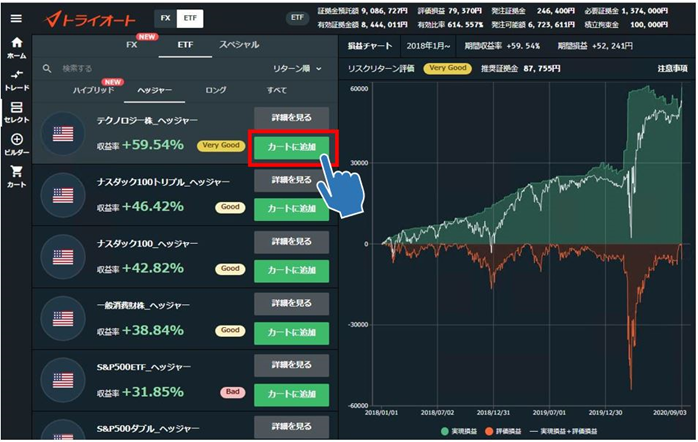
Task: Click the 期間収益率 +59.54% text
Action: click(x=502, y=46)
